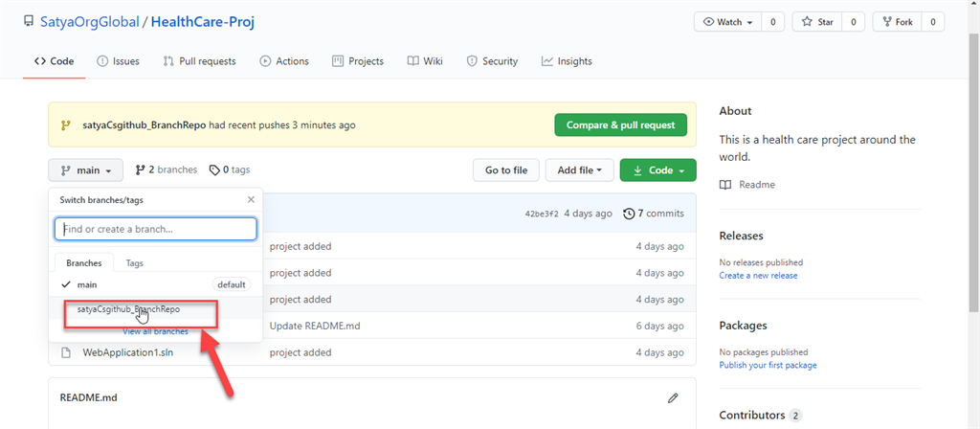The image size is (980, 429).
Task: Click the Readme link in About
Action: (x=757, y=185)
